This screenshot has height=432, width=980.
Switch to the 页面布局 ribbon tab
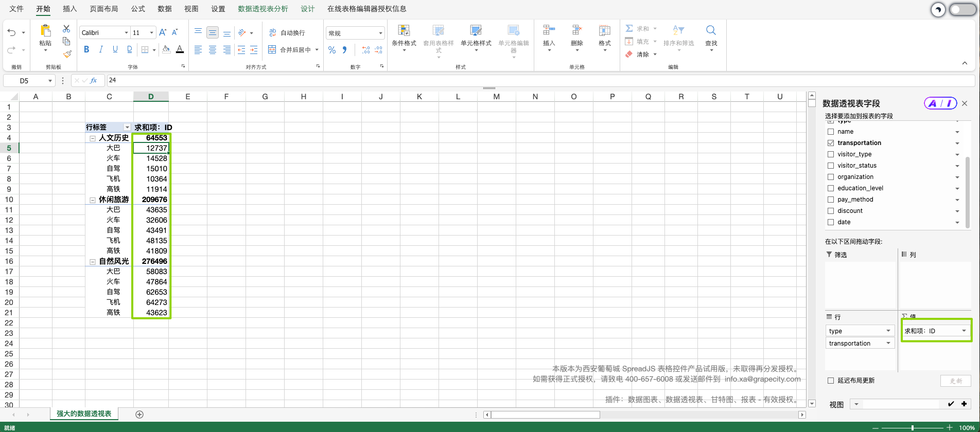pos(103,9)
